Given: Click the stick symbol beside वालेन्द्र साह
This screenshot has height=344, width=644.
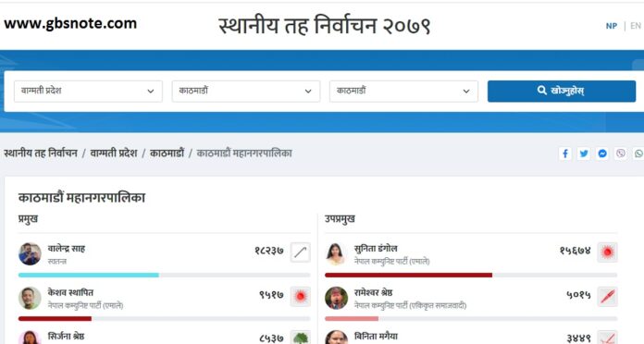Looking at the screenshot, I should [x=300, y=252].
